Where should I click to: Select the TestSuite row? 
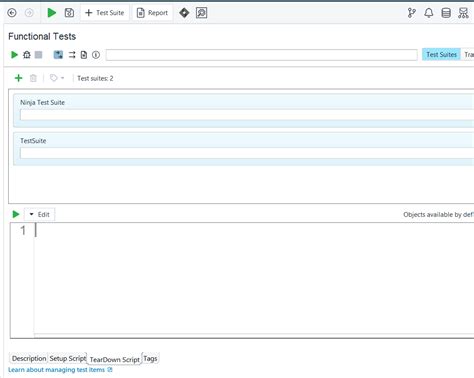click(x=243, y=149)
